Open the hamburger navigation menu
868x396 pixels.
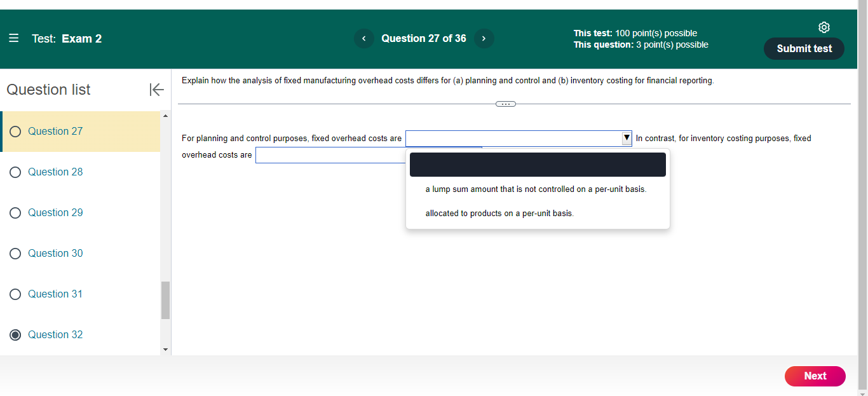tap(14, 38)
